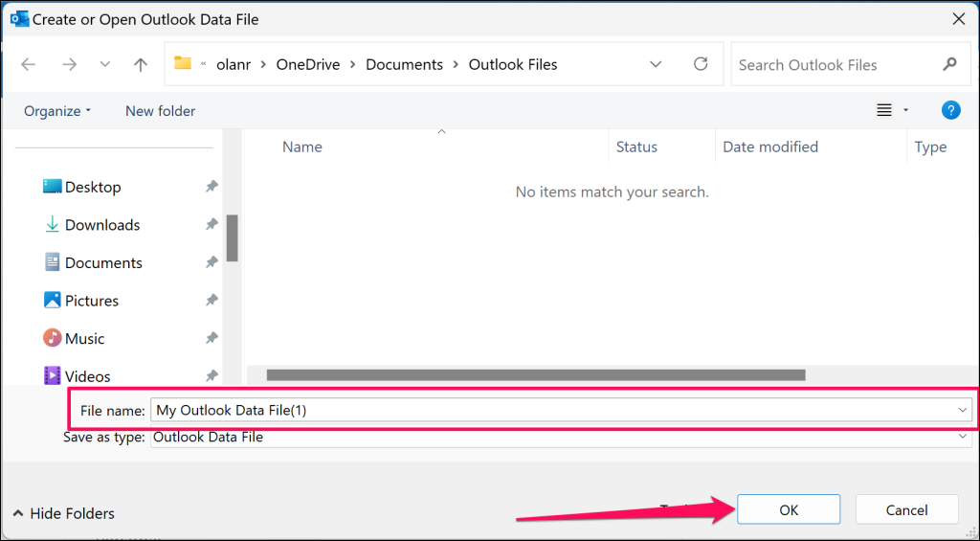Click the Up directory arrow
This screenshot has height=541, width=980.
pos(141,65)
